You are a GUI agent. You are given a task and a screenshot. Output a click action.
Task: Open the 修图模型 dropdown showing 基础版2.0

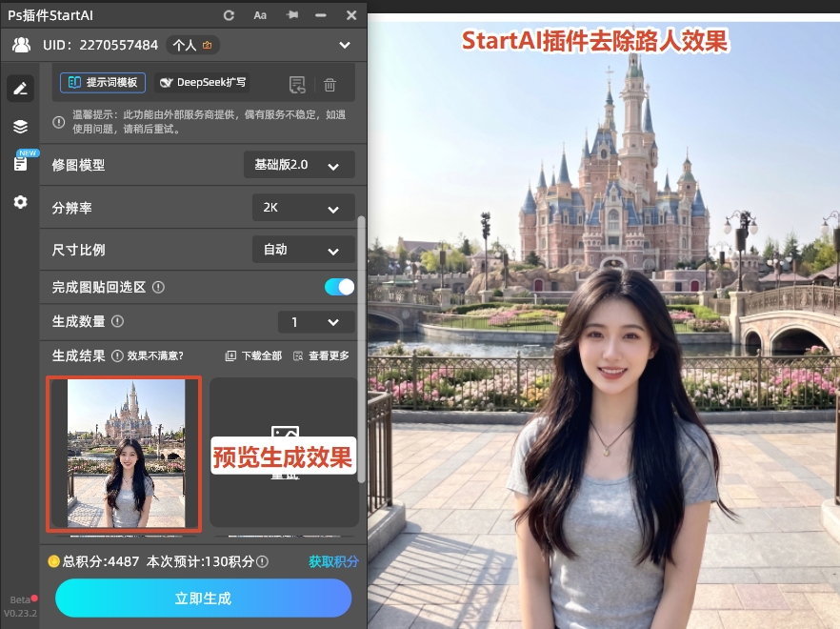pos(297,164)
